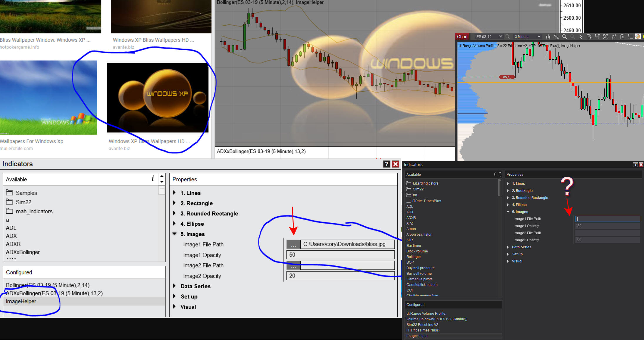
Task: Click the golden Windows XP wallpaper thumbnail
Action: click(x=158, y=98)
